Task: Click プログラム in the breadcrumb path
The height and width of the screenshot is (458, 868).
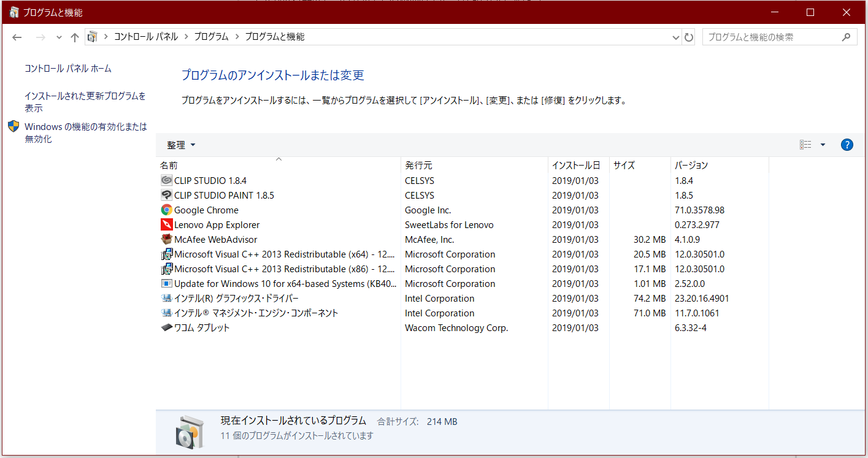Action: click(x=212, y=37)
